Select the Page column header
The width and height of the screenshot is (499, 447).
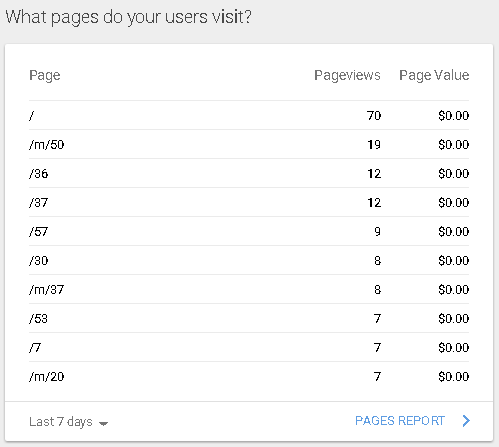45,75
